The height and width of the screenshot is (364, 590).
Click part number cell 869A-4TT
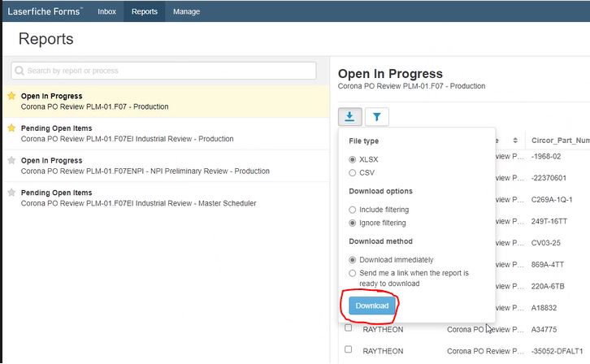click(x=548, y=265)
